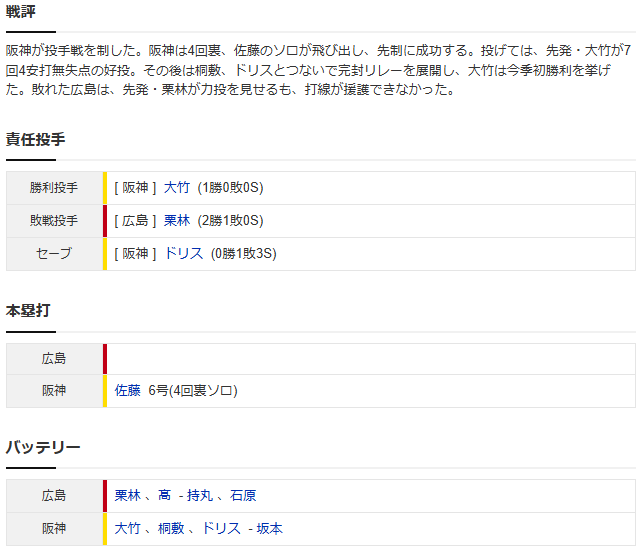Click the バッテリー section heading
Viewport: 640px width, 552px height.
tap(43, 447)
